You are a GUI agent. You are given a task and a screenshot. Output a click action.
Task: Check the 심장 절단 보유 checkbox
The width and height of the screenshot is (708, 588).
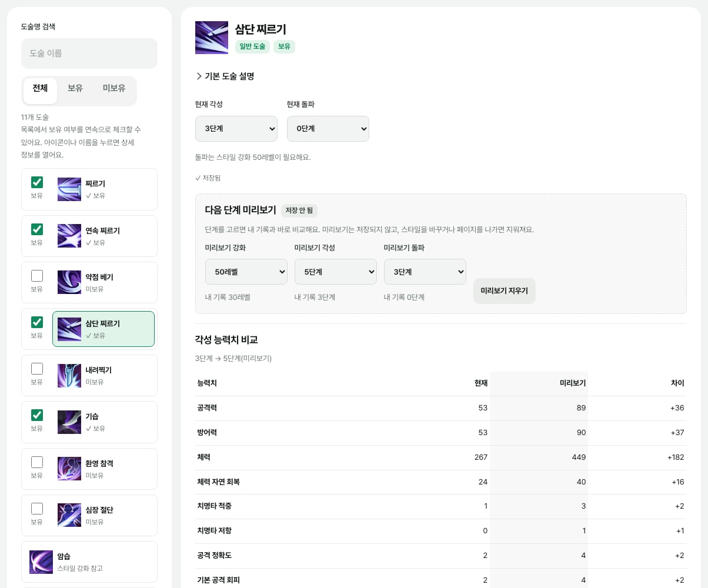coord(37,509)
